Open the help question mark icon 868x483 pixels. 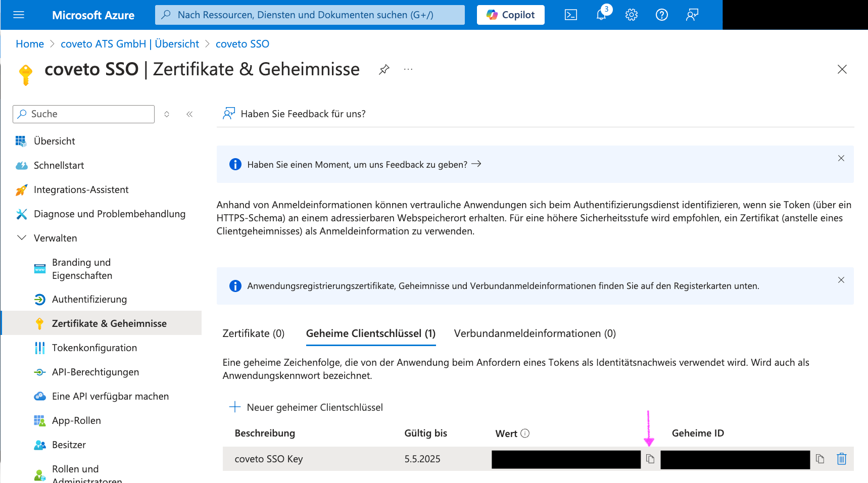pyautogui.click(x=662, y=15)
